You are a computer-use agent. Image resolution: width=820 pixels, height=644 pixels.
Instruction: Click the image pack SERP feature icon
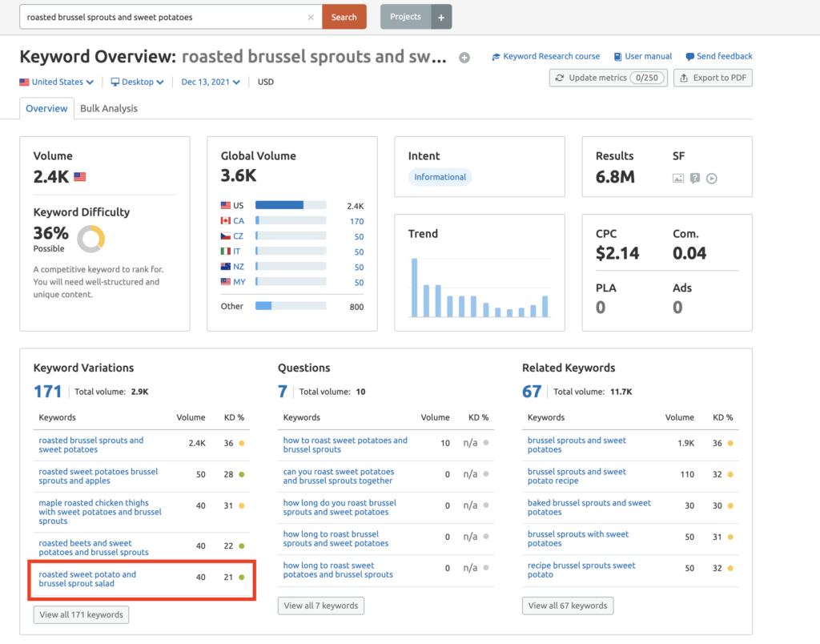coord(677,179)
